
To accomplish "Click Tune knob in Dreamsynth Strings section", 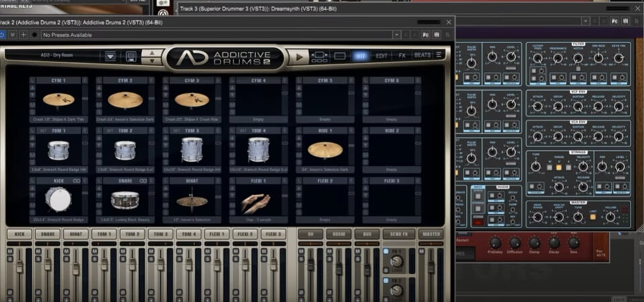I will [x=535, y=166].
